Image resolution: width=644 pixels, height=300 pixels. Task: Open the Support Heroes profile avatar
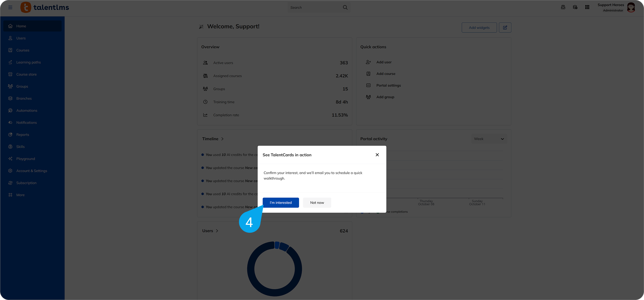point(631,7)
